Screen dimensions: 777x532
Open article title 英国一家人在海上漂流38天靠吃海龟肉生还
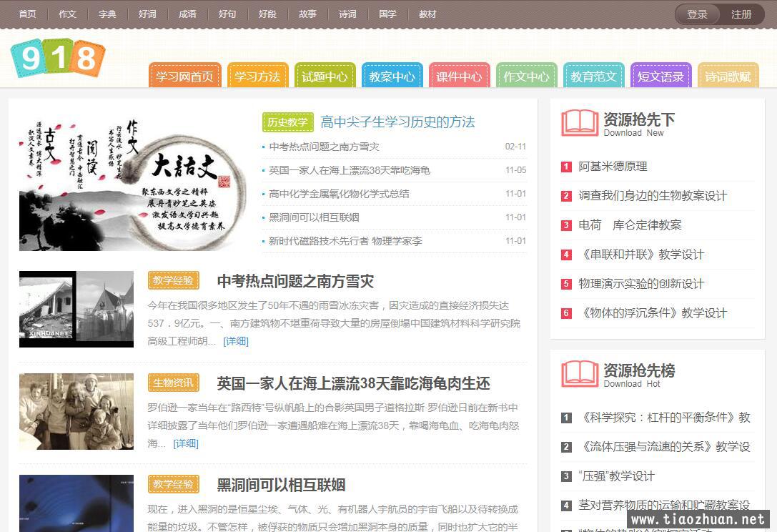[x=353, y=383]
